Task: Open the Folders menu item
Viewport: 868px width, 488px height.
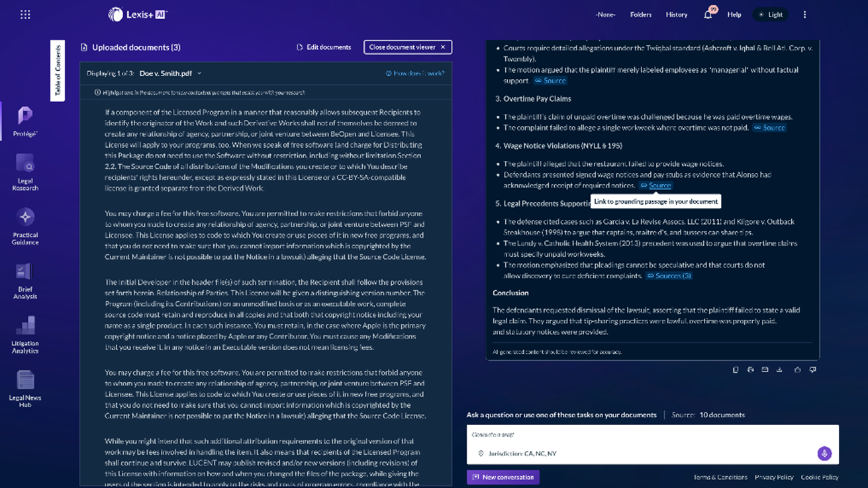Action: [x=640, y=15]
